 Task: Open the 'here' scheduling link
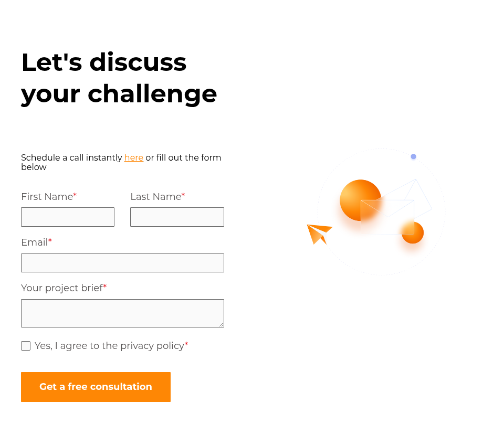click(x=134, y=157)
